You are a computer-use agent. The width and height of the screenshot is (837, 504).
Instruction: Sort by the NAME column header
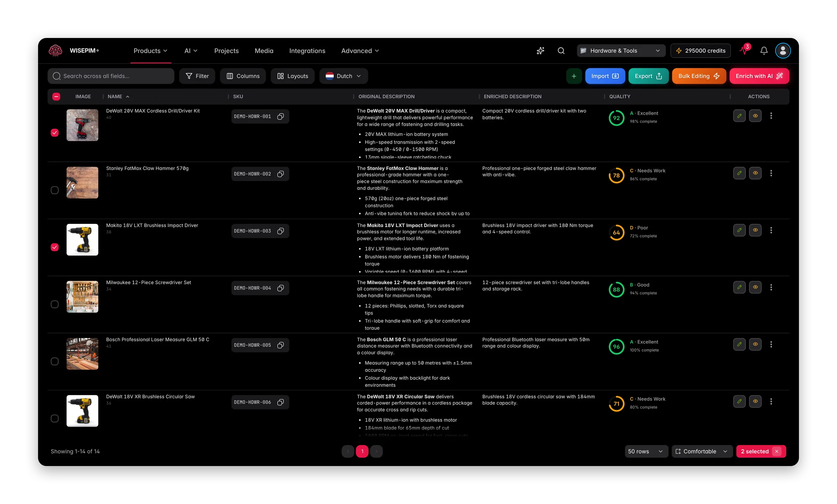pos(118,97)
